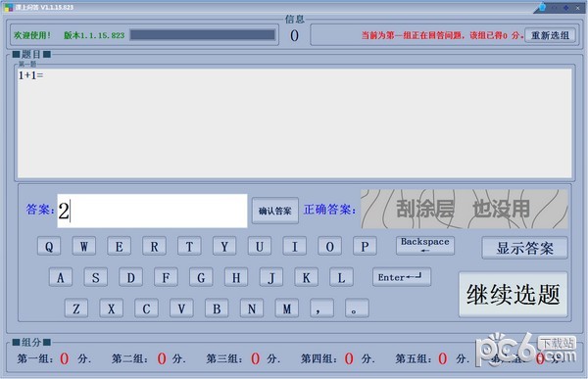Click the 正确答案 label
This screenshot has height=379, width=588.
(329, 210)
